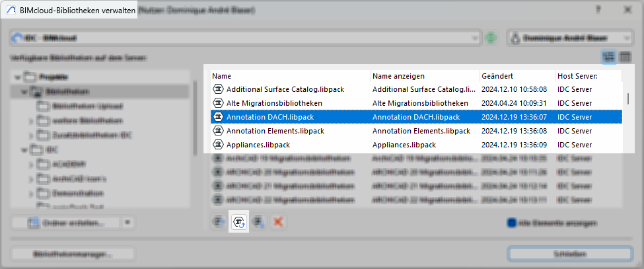The height and width of the screenshot is (269, 644).
Task: Click the library icon of Appliances.libpack
Action: [x=218, y=145]
